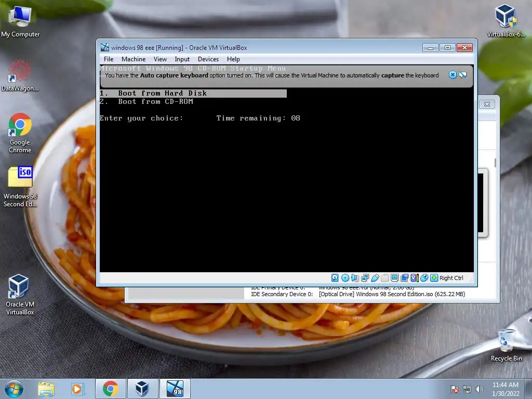This screenshot has height=399, width=532.
Task: Maximize the windows 98 eee VM window
Action: (447, 47)
